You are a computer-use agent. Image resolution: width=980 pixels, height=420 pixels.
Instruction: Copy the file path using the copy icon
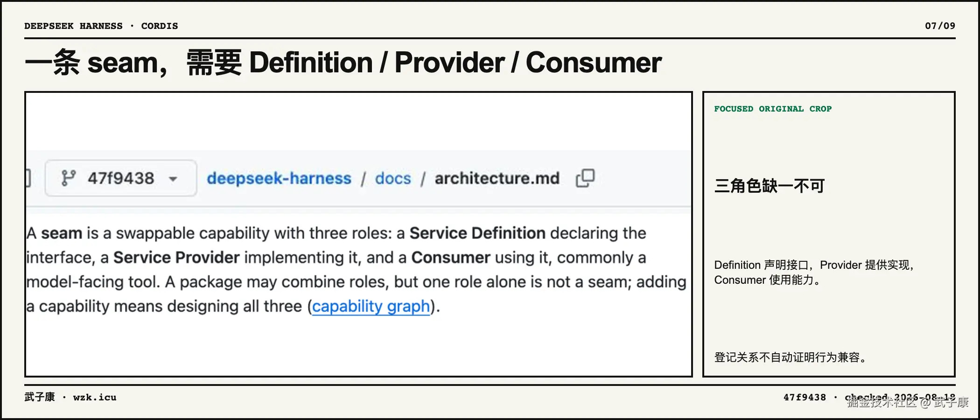585,178
